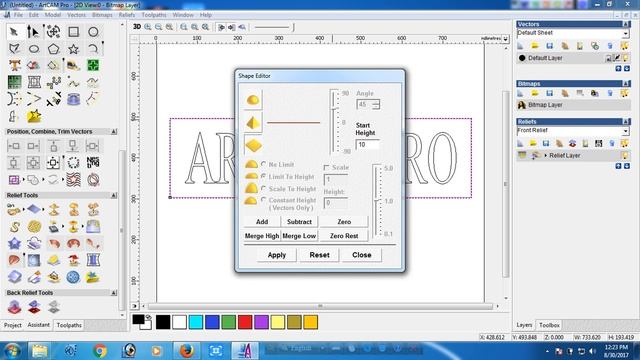Screen dimensions: 640x360
Task: Click the Merge High button
Action: (262, 236)
